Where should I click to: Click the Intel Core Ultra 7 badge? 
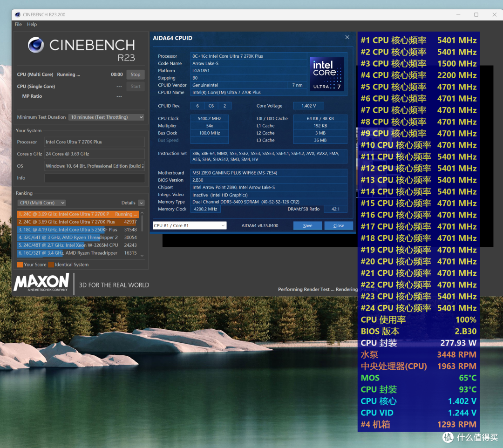[327, 74]
